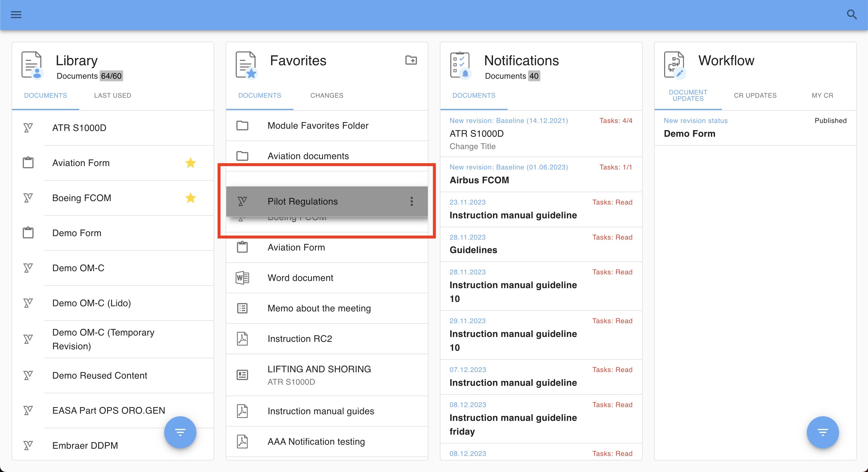
Task: Switch to Favorites Changes tab
Action: pos(326,95)
